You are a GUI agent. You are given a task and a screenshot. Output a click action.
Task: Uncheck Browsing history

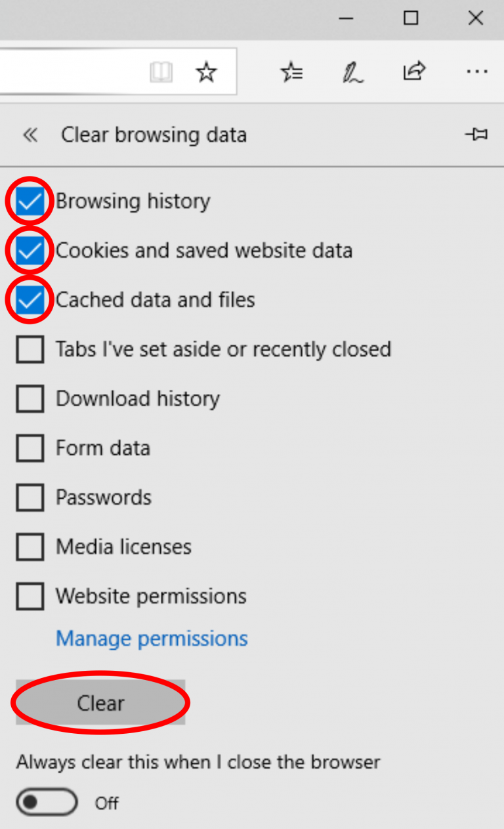point(30,201)
